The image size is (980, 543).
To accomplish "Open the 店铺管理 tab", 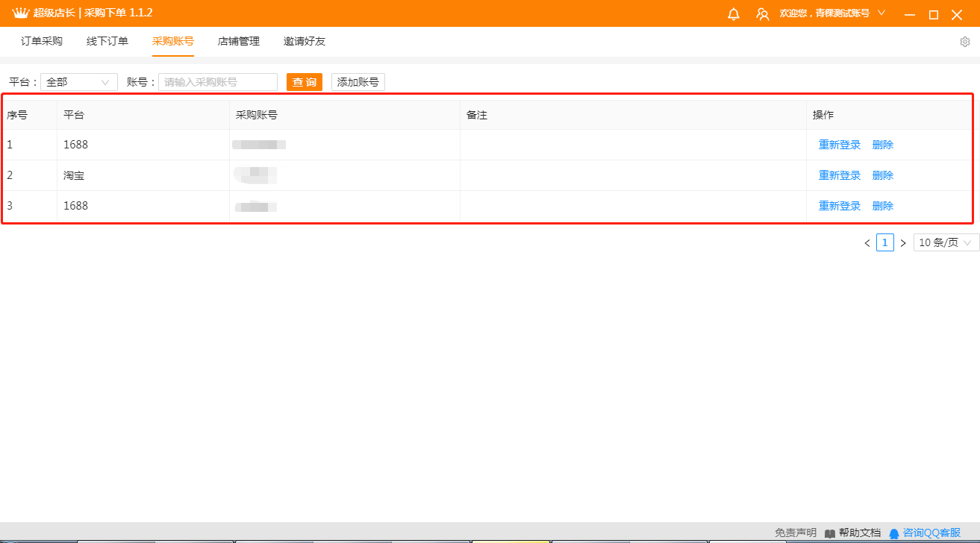I will tap(239, 41).
